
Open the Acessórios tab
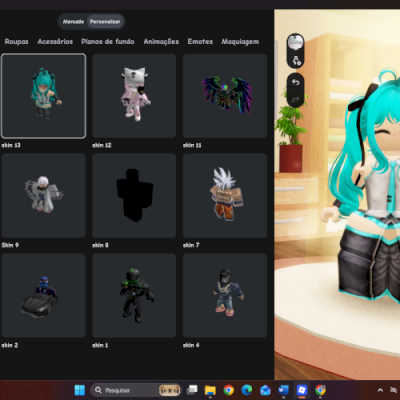click(55, 42)
